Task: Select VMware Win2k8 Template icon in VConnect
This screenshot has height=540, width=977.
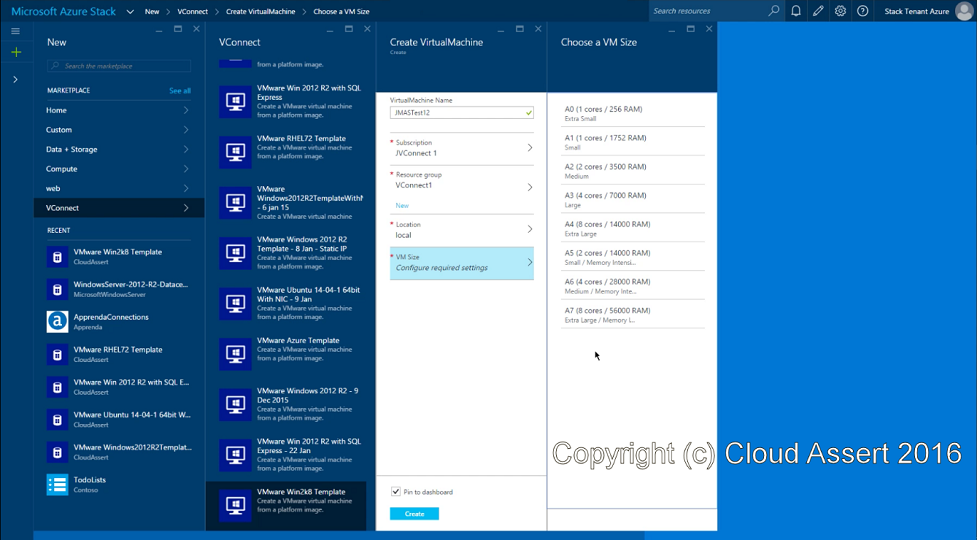Action: [x=236, y=505]
